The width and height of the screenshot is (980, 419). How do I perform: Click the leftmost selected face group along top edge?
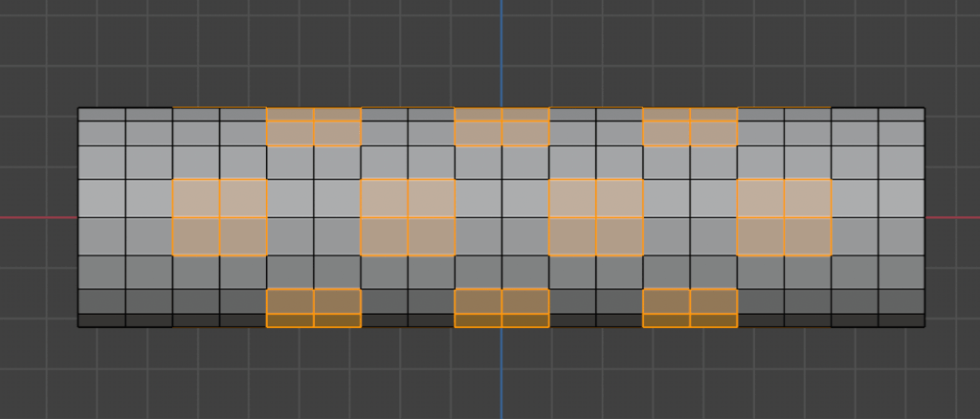click(x=314, y=126)
